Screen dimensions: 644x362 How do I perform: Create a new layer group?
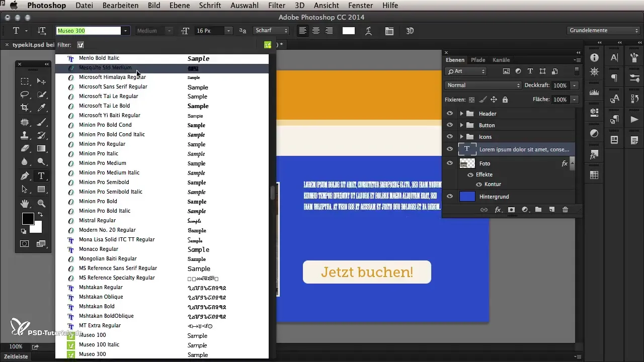click(x=538, y=210)
